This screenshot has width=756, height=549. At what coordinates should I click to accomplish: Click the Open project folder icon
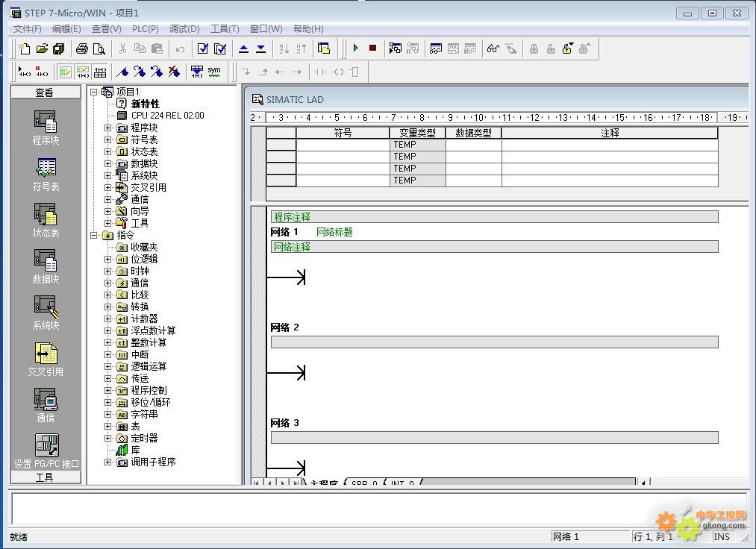42,48
